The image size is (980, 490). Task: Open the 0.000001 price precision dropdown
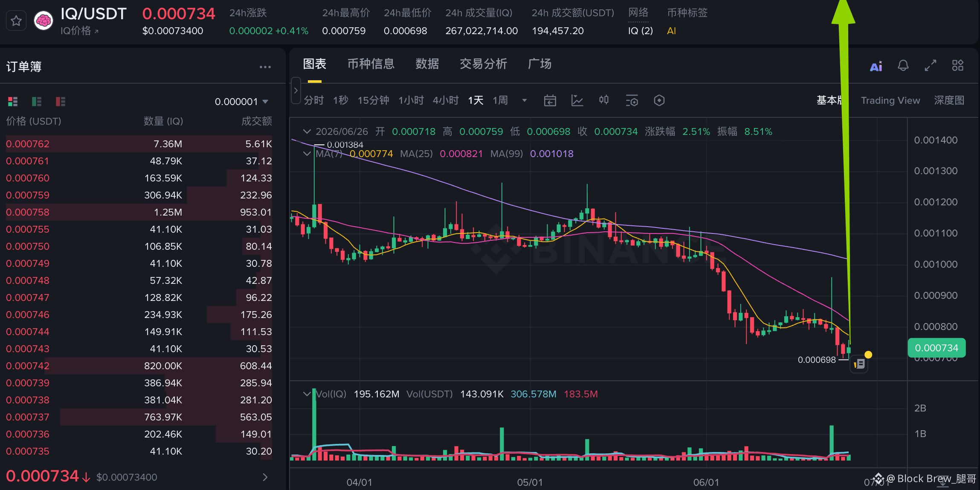pyautogui.click(x=241, y=102)
